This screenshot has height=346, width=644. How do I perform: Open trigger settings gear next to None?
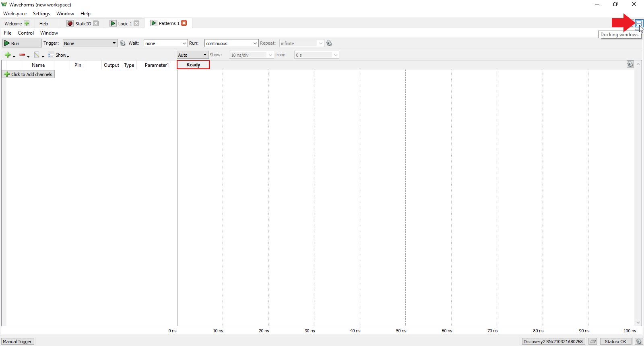click(123, 43)
